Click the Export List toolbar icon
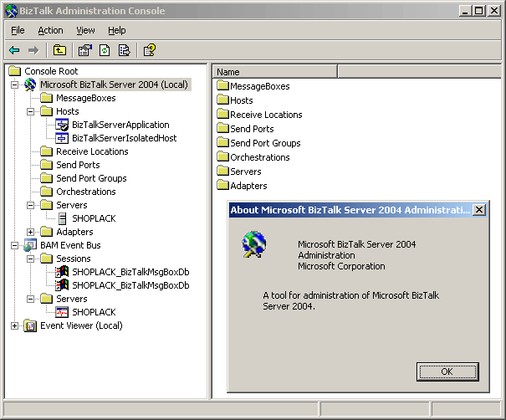The height and width of the screenshot is (420, 506). pos(125,50)
